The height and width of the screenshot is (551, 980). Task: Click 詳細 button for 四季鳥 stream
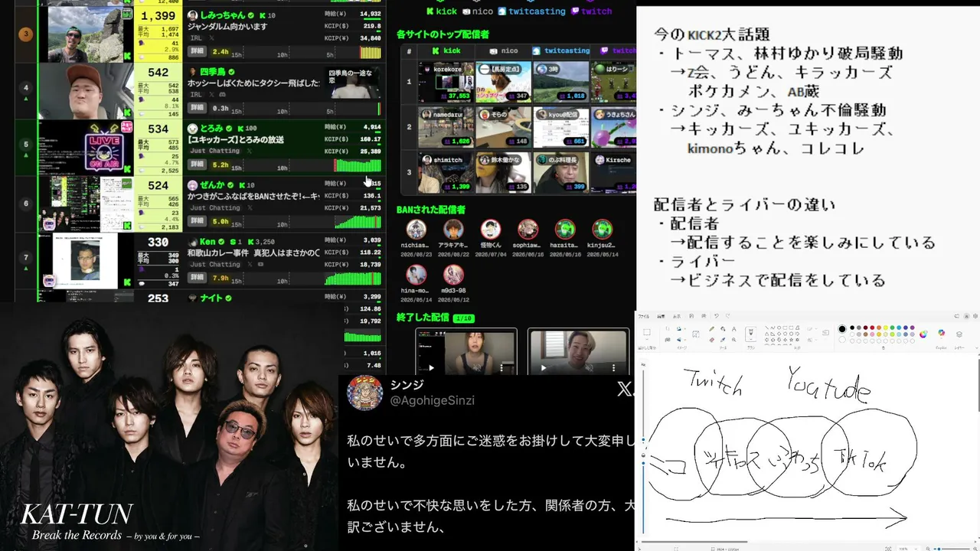[198, 108]
